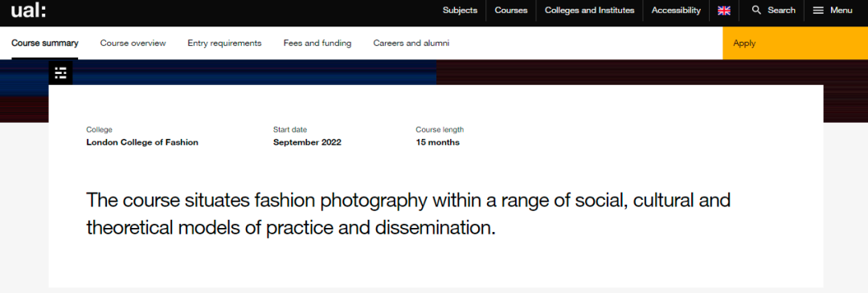Open the hamburger Menu icon

click(818, 10)
